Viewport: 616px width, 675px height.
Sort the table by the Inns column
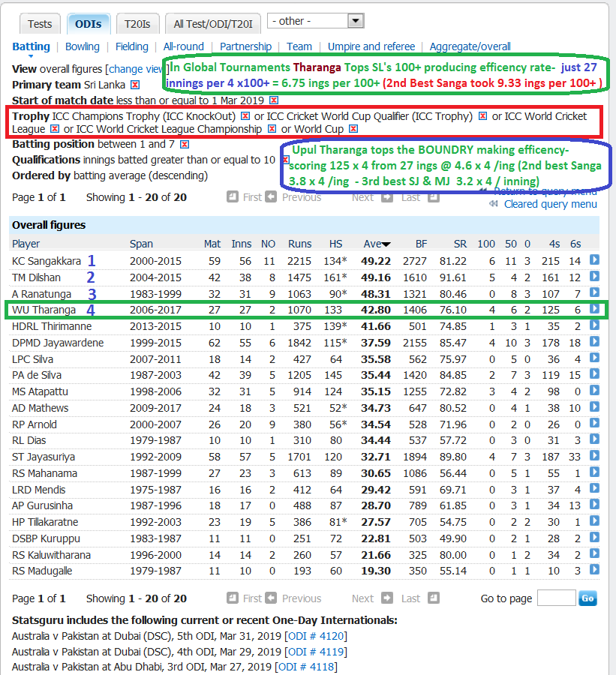[x=242, y=244]
